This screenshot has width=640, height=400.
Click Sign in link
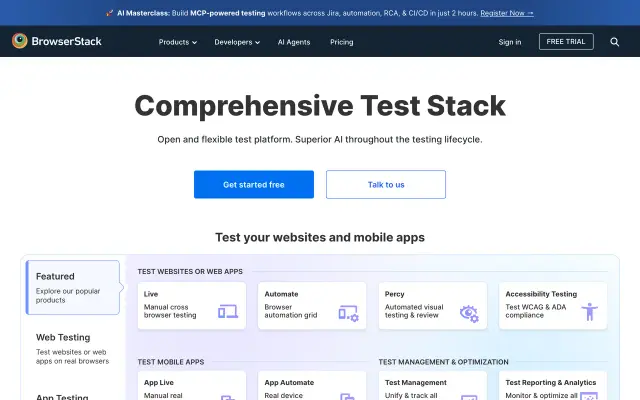click(509, 42)
